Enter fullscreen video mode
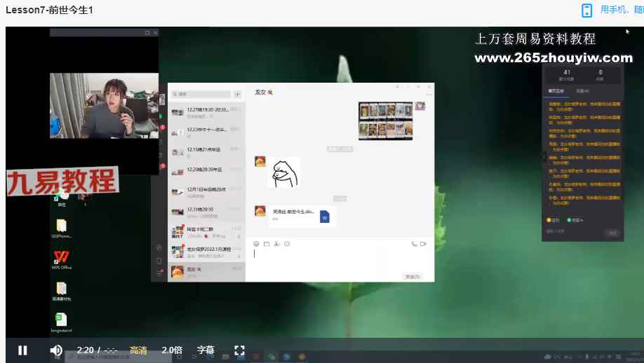This screenshot has height=363, width=644. tap(239, 350)
